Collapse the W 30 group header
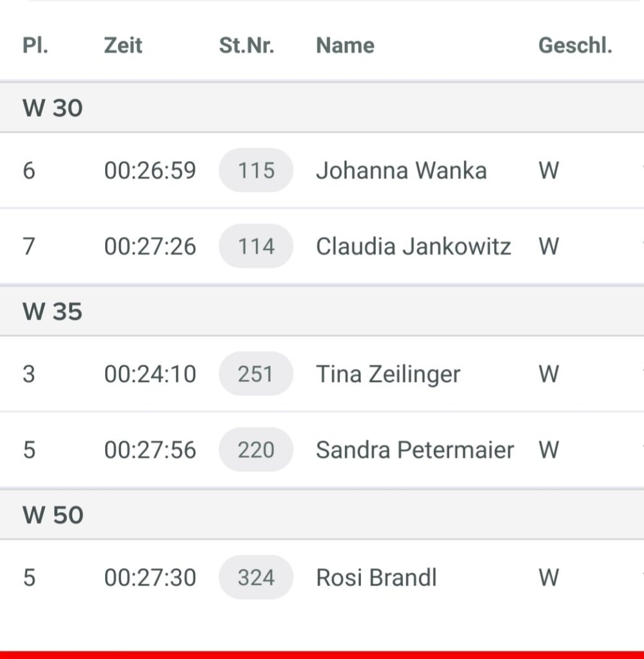Viewport: 644px width, 659px height. [x=53, y=108]
